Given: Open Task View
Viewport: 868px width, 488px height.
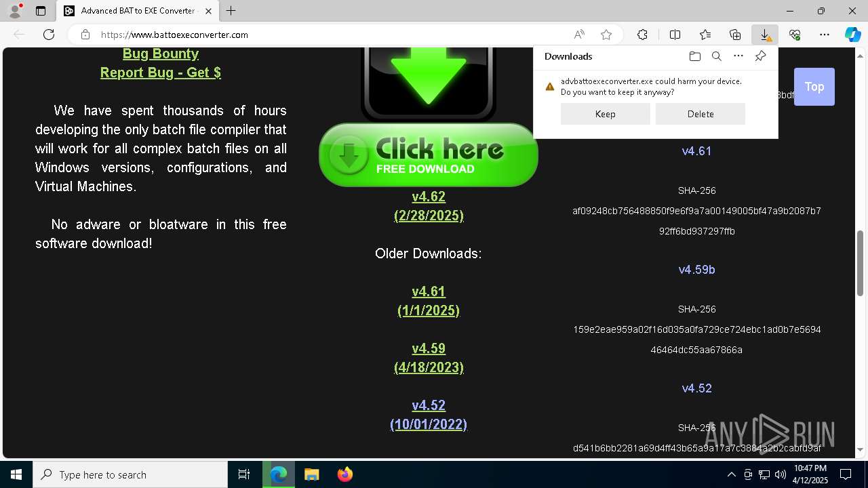Looking at the screenshot, I should [244, 474].
